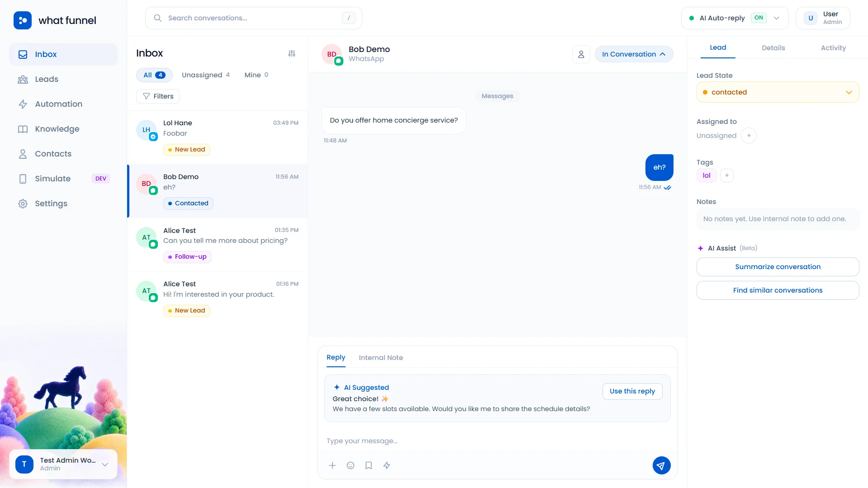Image resolution: width=868 pixels, height=488 pixels.
Task: Open Contacts in the sidebar
Action: [x=63, y=154]
